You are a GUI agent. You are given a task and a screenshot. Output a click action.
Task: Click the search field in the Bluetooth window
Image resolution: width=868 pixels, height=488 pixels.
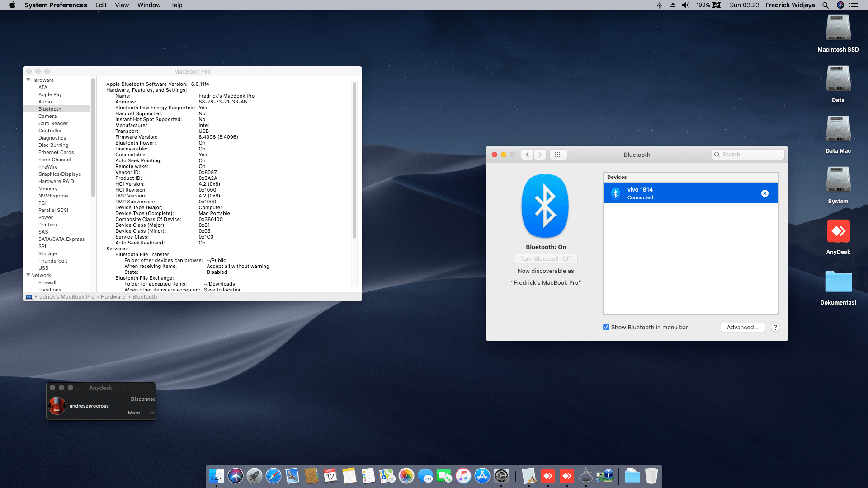[748, 154]
